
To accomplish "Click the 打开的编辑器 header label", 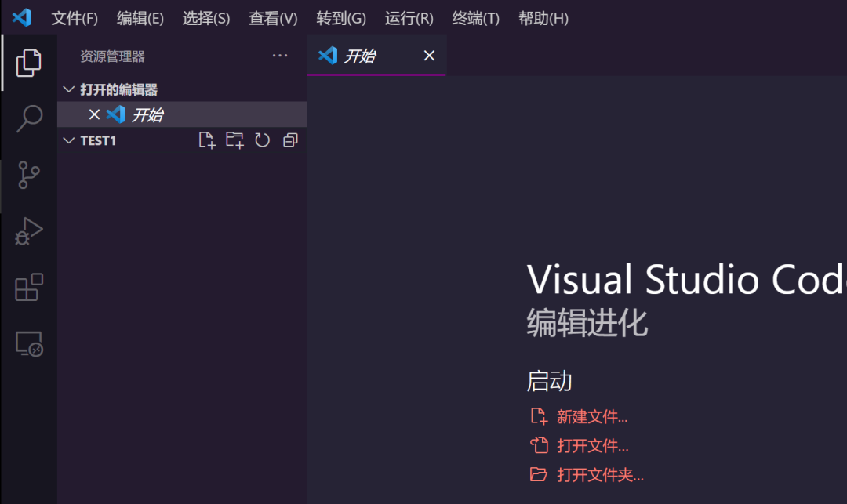I will coord(119,89).
